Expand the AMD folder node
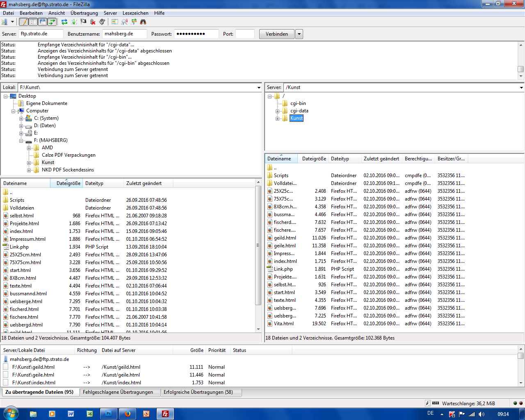 pyautogui.click(x=29, y=148)
